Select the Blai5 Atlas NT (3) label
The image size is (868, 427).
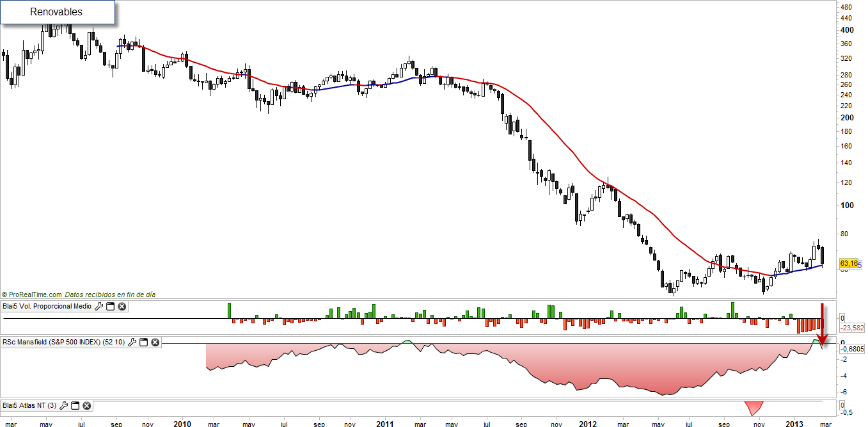[x=30, y=406]
